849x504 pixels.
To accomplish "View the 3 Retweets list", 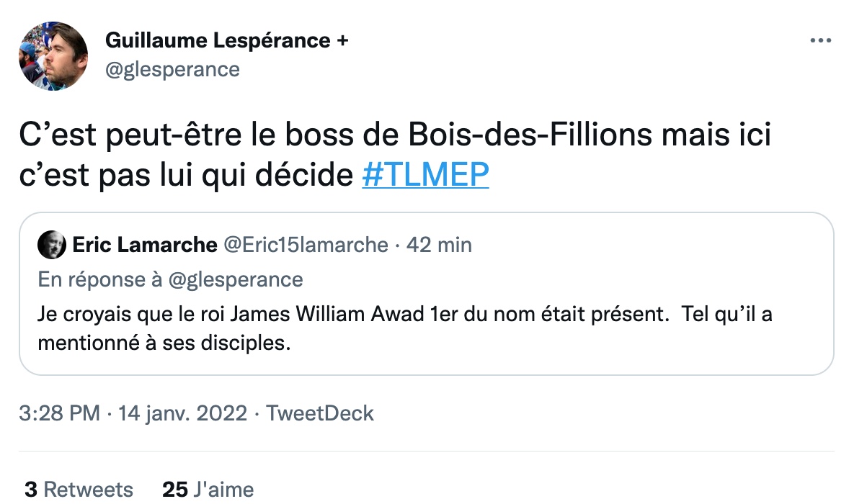I will tap(79, 490).
